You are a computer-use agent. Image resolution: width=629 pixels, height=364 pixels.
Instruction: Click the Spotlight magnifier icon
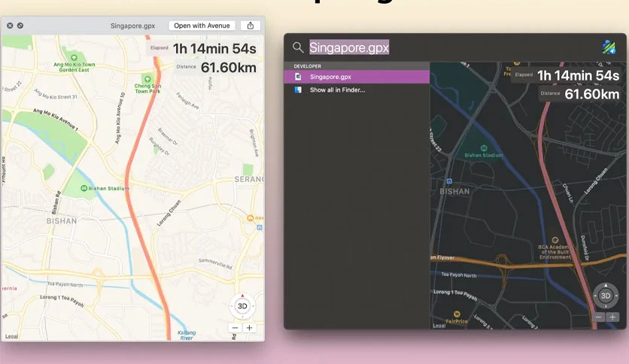298,47
